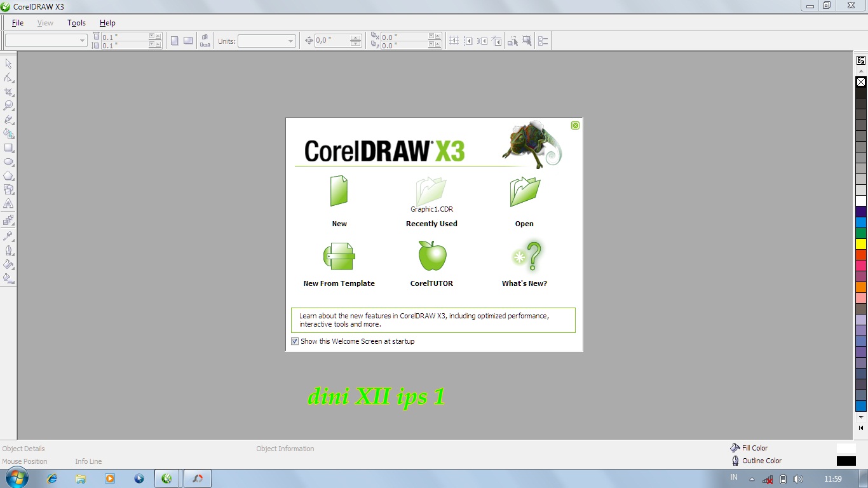Click New From Template icon
Viewport: 868px width, 488px height.
pos(339,256)
